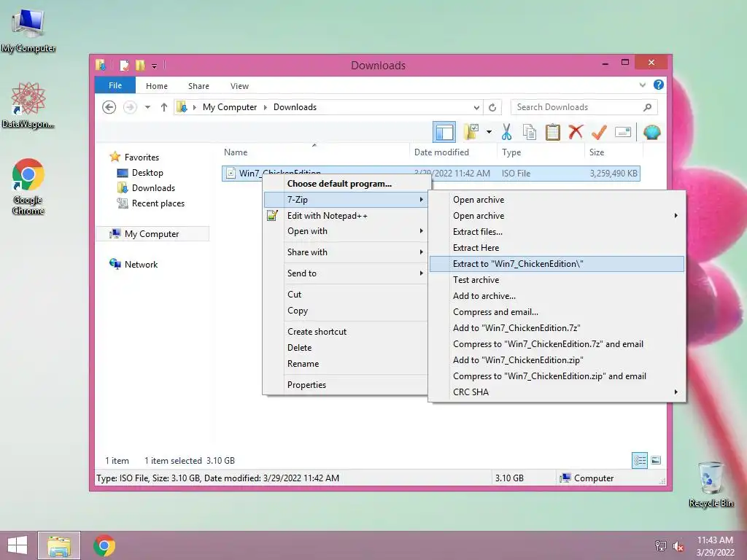Select Rename in context menu
Screen dimensions: 747x560
346,364
